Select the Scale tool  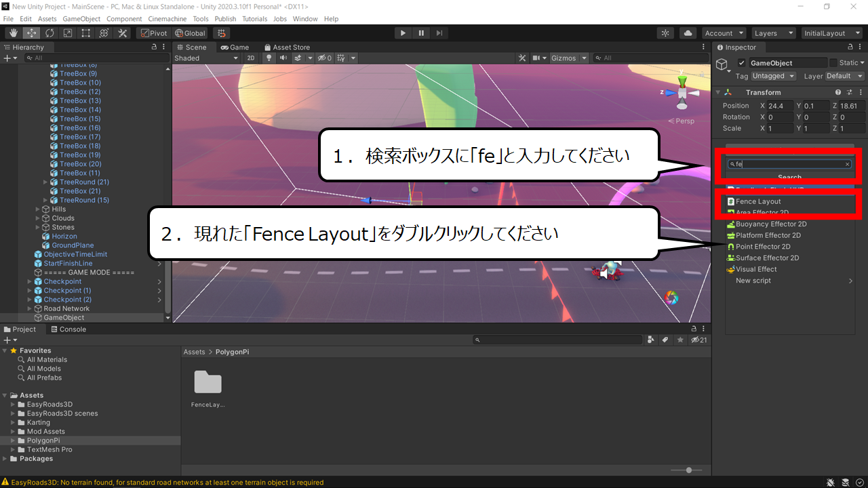click(x=68, y=33)
